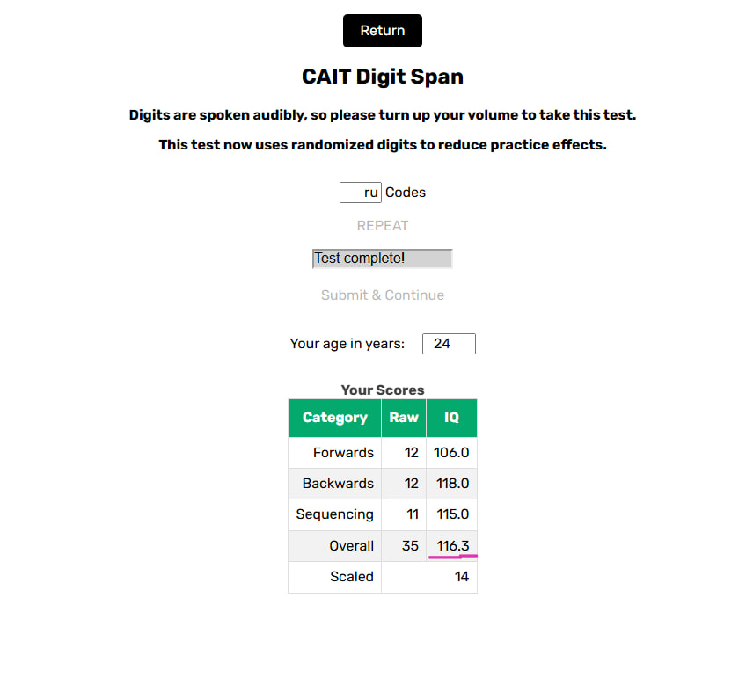
Task: Click the Sequencing IQ value 115.0
Action: coord(452,514)
